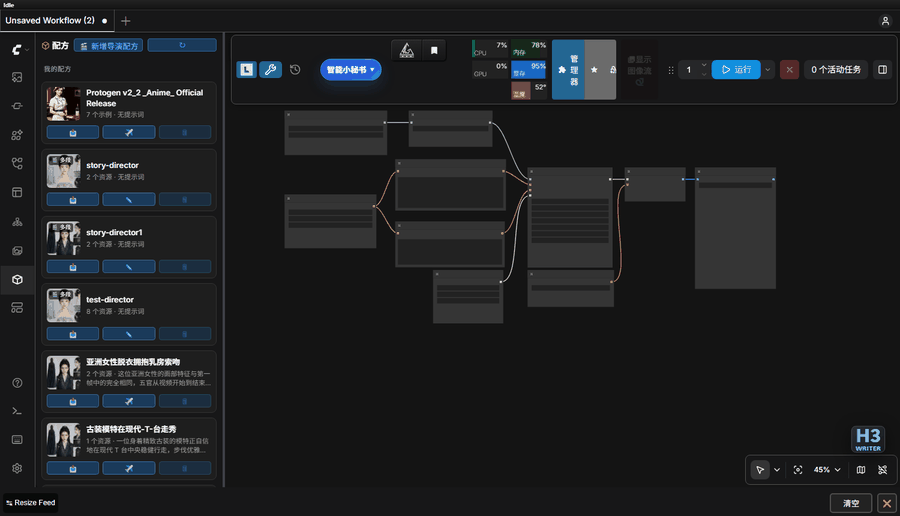Delete the Protogen v2_2 recipe
The image size is (900, 516).
(185, 133)
